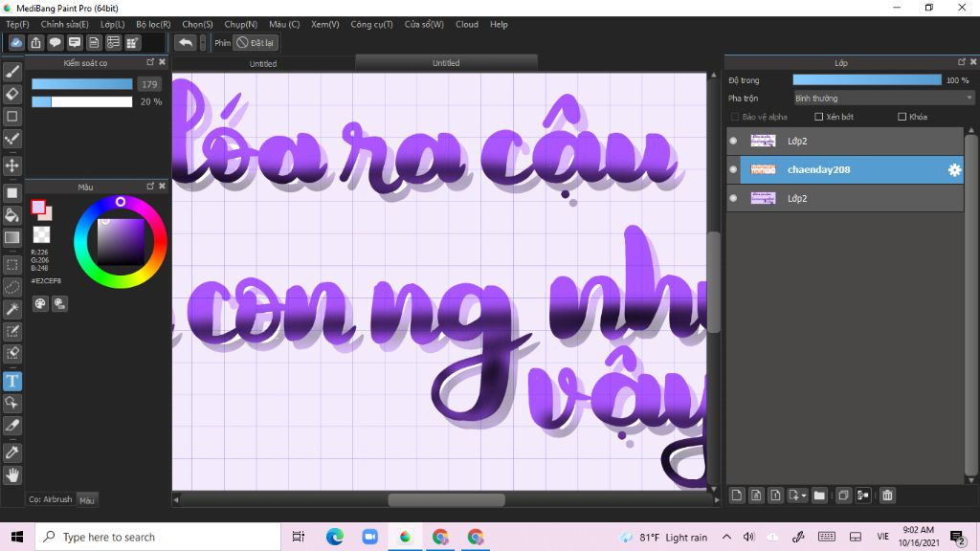Screen dimensions: 980x551
Task: Pick the transparent color swatch
Action: [x=41, y=234]
